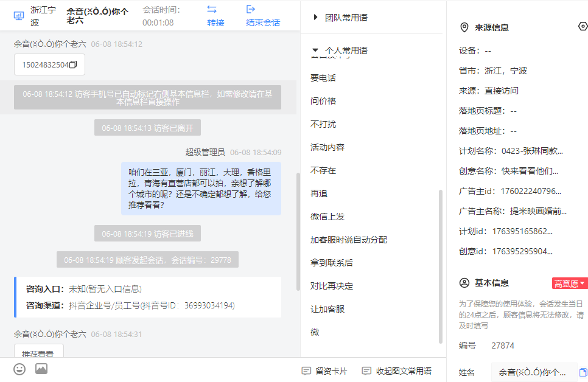Click the computer monitor icon beside 浙江宁波
The height and width of the screenshot is (382, 588).
19,16
